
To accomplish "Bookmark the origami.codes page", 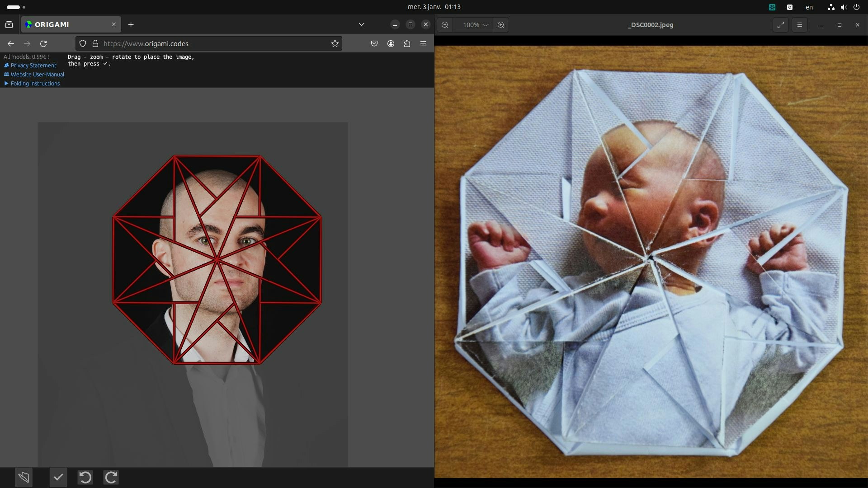I will (335, 43).
